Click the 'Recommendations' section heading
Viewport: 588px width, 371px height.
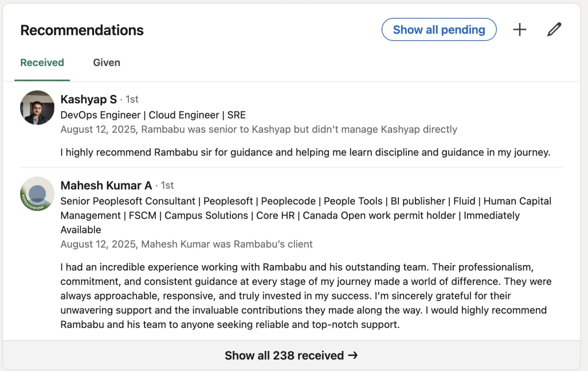(x=82, y=30)
